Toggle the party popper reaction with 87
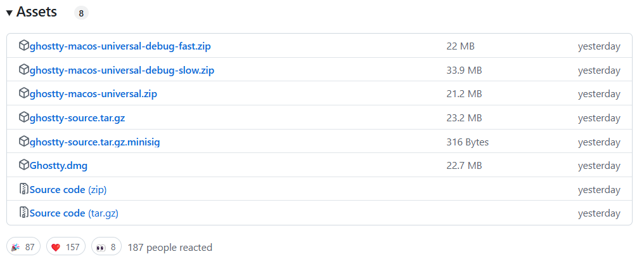This screenshot has height=261, width=644. pyautogui.click(x=23, y=247)
